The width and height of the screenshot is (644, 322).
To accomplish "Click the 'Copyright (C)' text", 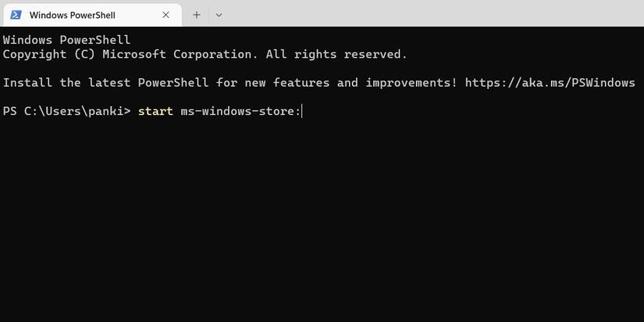I will 48,54.
